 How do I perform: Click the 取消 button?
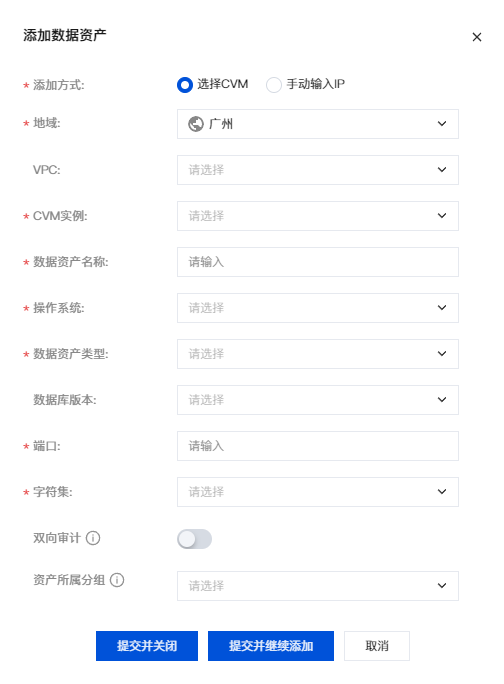tap(377, 646)
